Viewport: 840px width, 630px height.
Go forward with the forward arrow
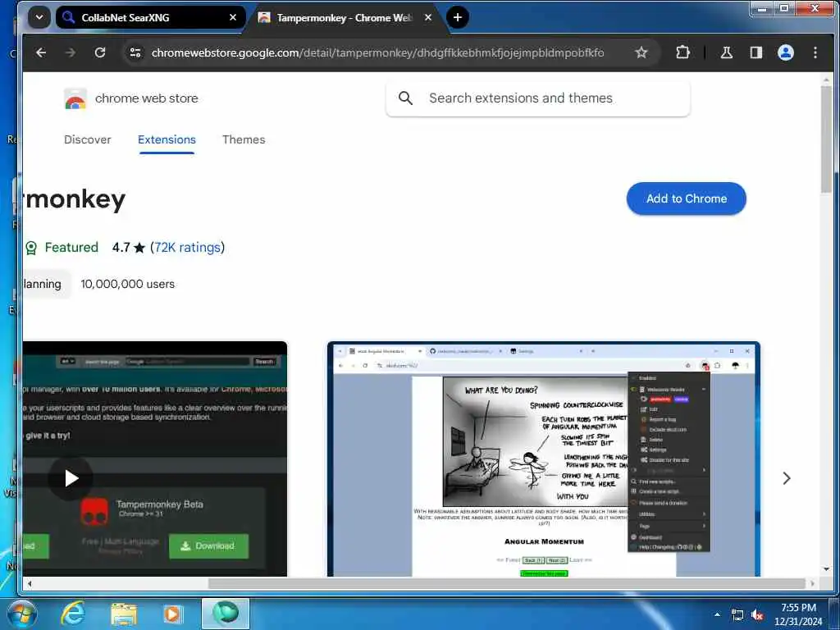click(x=71, y=52)
